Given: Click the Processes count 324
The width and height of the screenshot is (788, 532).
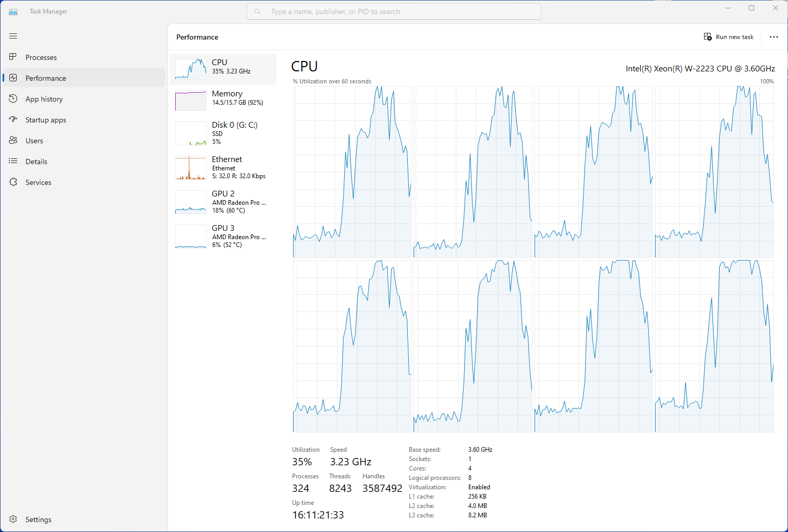Looking at the screenshot, I should 300,489.
